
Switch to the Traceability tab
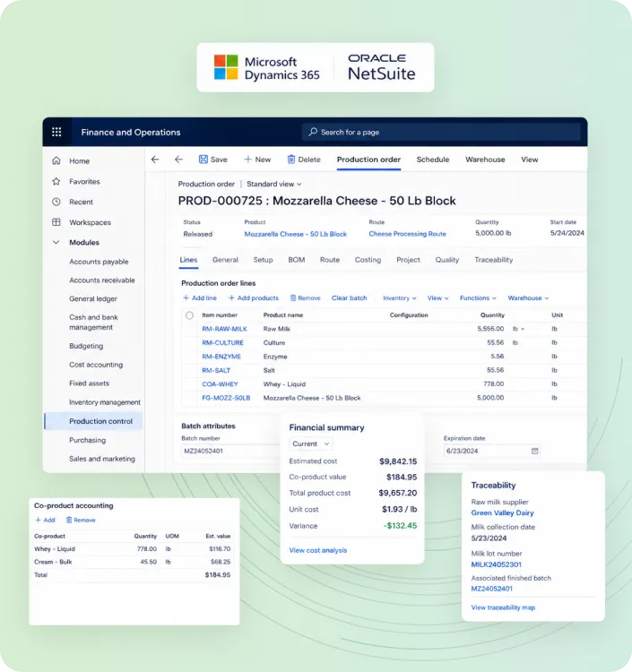pos(494,260)
